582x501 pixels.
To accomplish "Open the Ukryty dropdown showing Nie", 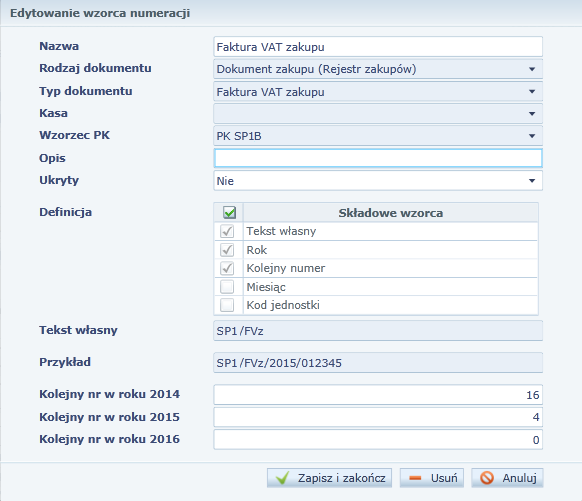I will tap(378, 181).
